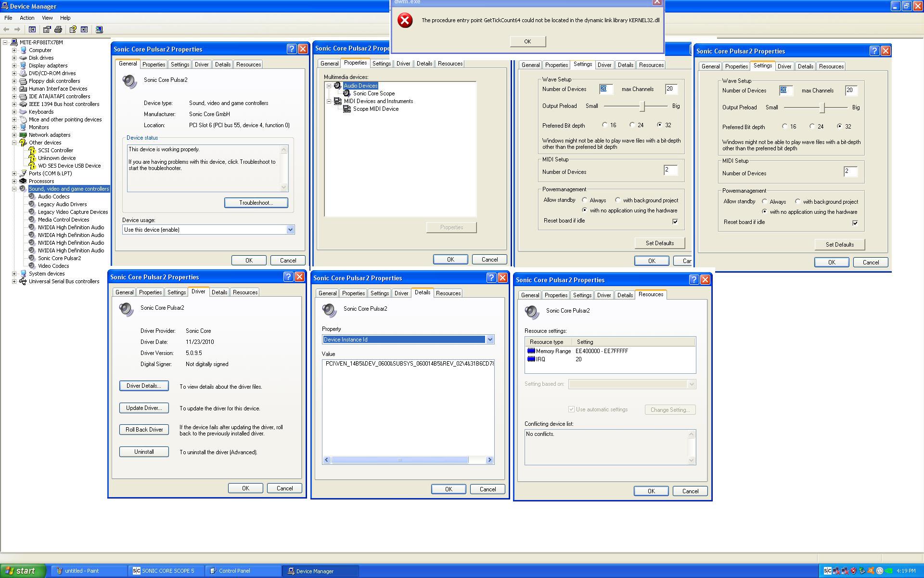Select the Display adapters icon in the tree

23,66
